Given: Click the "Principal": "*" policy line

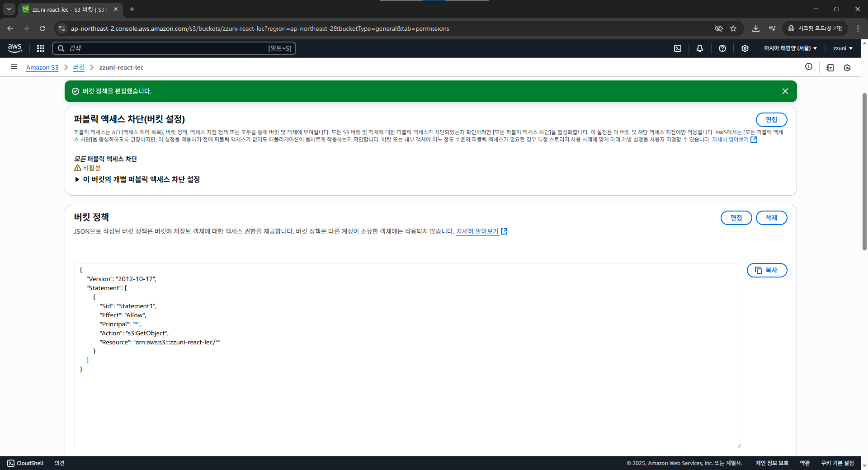Looking at the screenshot, I should coord(120,324).
